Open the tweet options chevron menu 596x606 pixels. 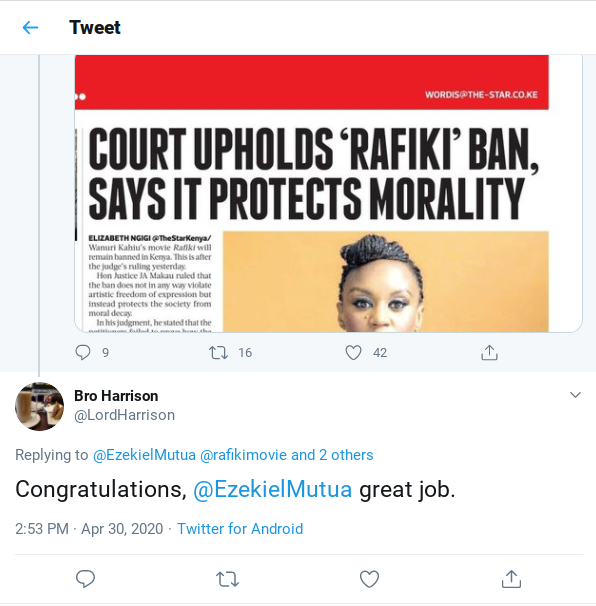pos(576,395)
